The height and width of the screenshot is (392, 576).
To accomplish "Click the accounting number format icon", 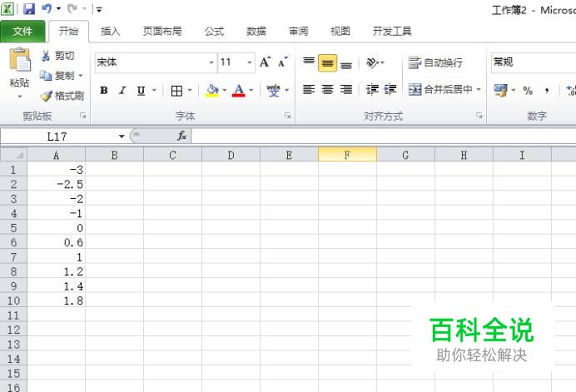I will click(x=501, y=90).
